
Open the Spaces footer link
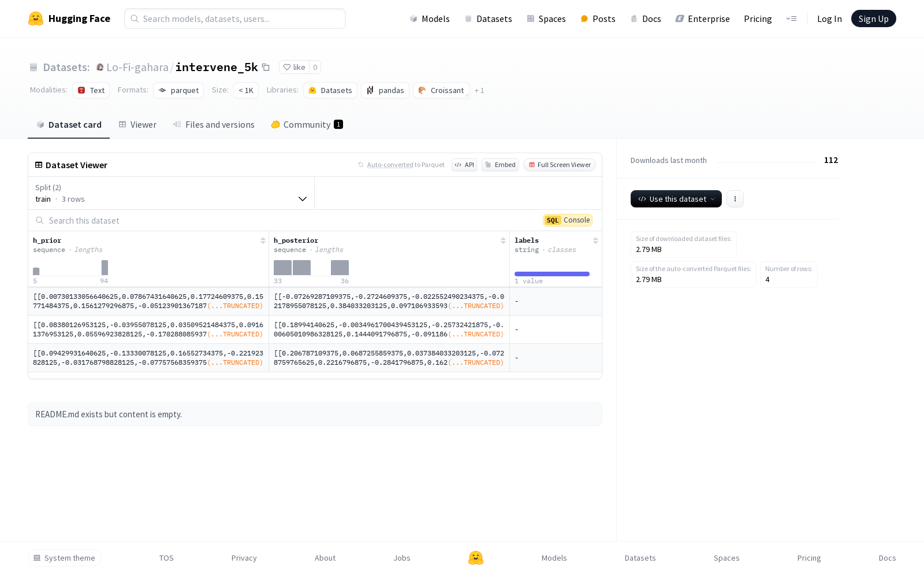tap(726, 558)
